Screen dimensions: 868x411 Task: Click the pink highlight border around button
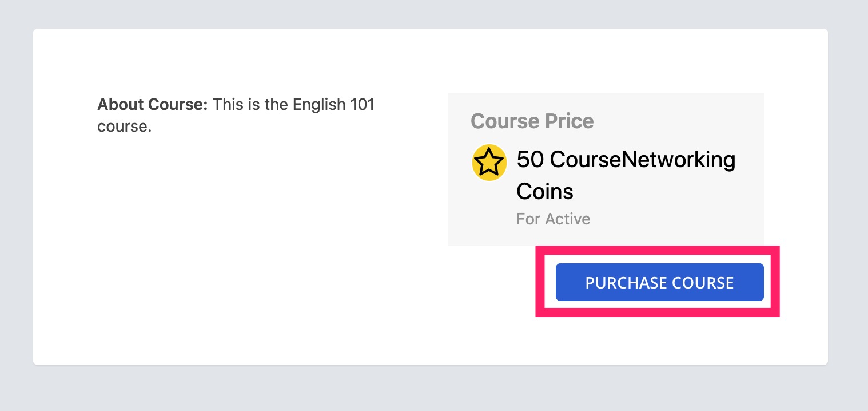(x=658, y=251)
